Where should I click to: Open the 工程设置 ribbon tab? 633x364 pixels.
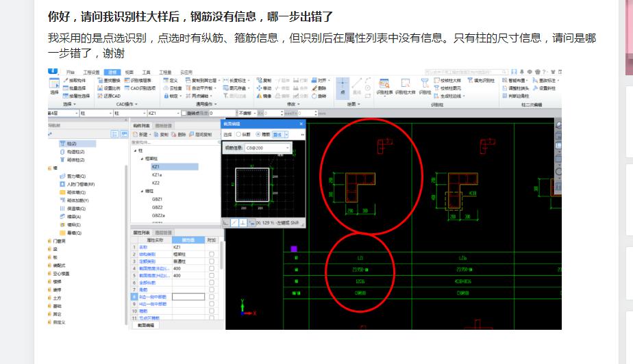point(91,73)
